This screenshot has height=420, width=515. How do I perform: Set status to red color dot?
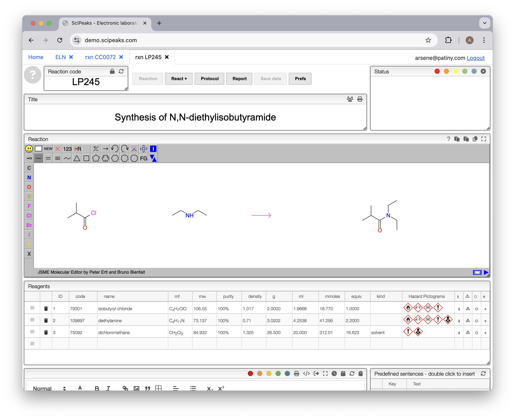point(437,71)
